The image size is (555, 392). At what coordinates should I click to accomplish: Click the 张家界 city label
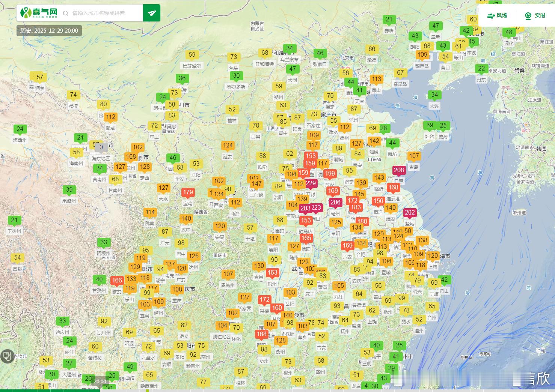(244, 308)
